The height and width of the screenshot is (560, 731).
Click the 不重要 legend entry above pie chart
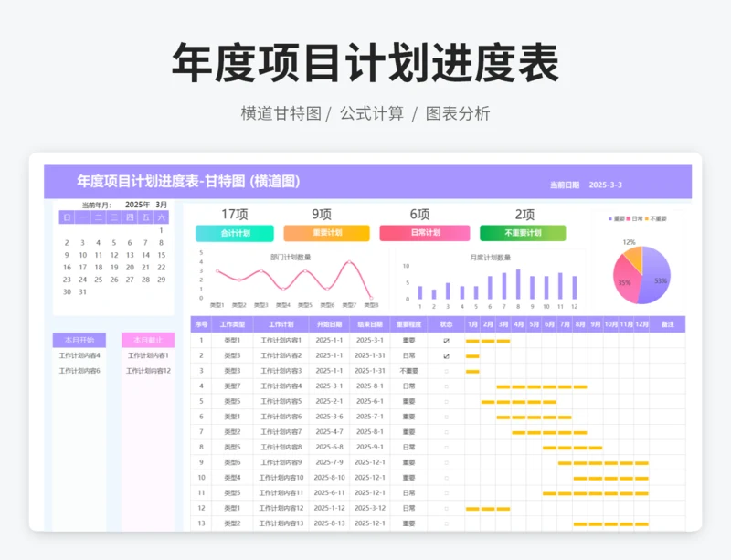(x=656, y=218)
